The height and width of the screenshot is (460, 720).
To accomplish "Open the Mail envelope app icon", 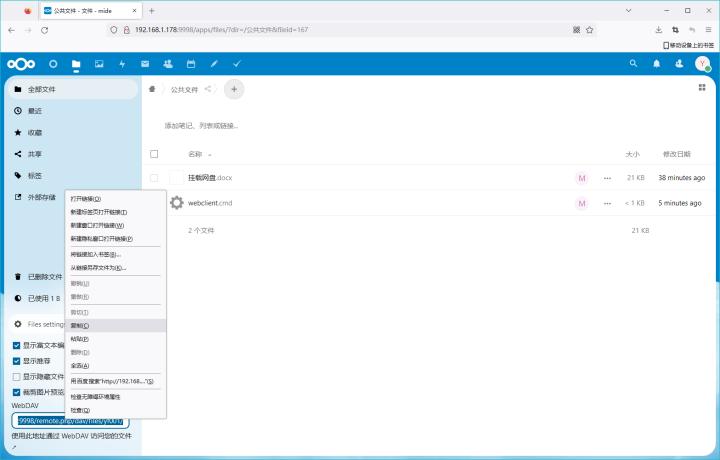I will pos(145,64).
